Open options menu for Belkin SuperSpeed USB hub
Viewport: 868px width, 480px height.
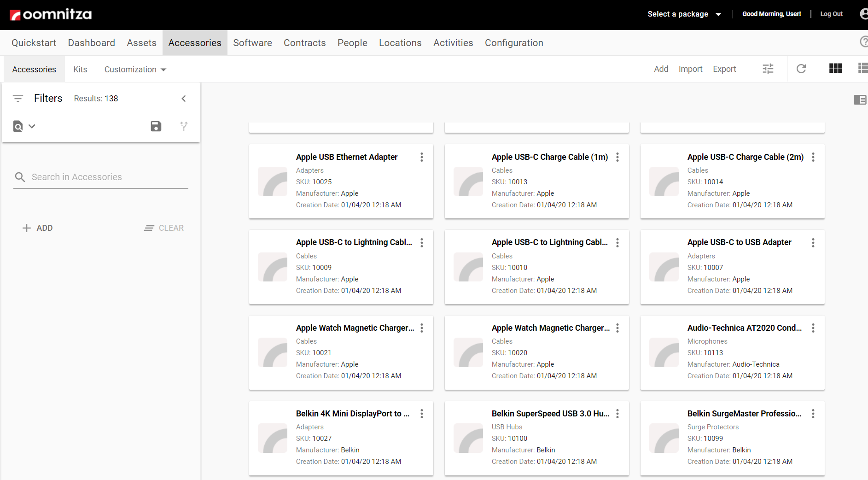618,414
